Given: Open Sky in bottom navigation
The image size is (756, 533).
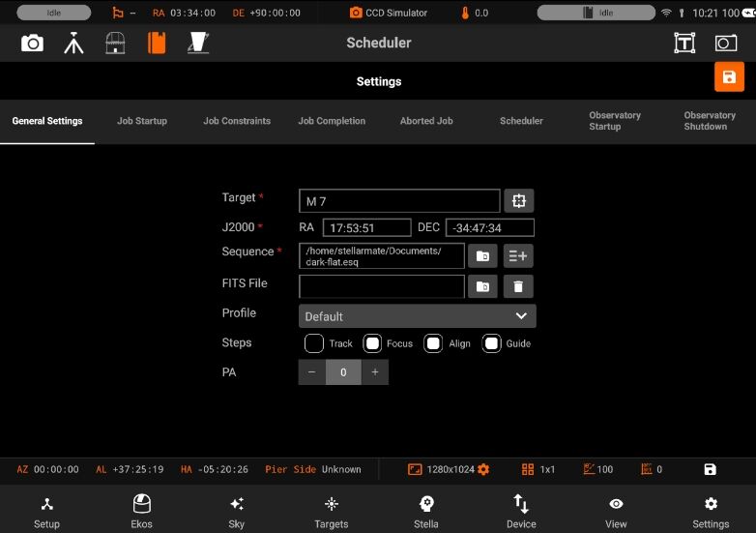Looking at the screenshot, I should tap(236, 512).
